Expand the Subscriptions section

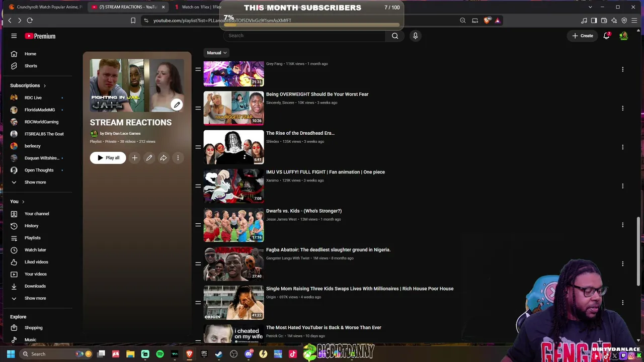tap(28, 85)
